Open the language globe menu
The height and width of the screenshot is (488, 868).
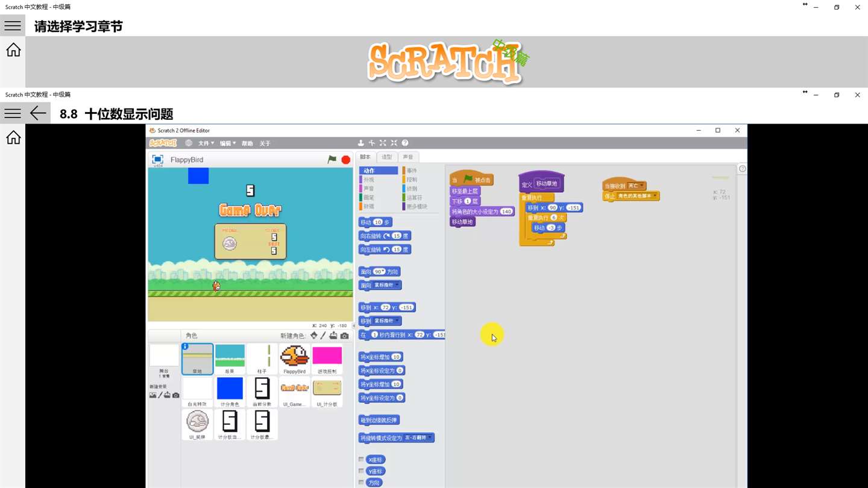[189, 143]
